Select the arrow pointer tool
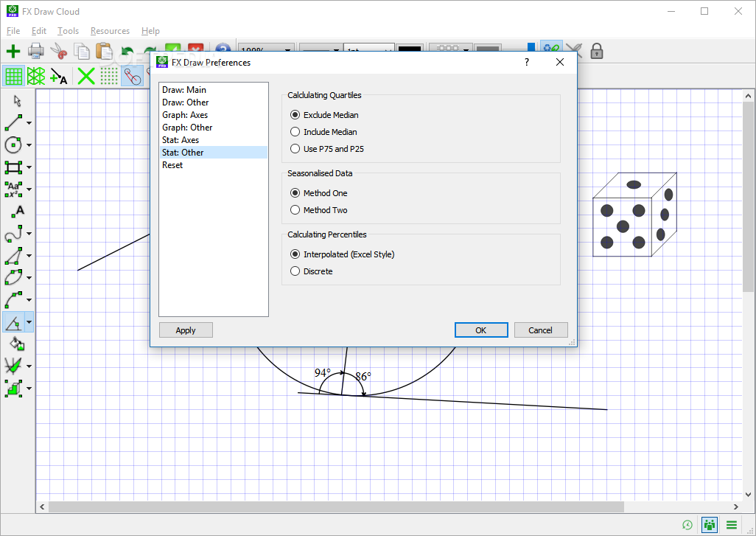The width and height of the screenshot is (756, 536). [x=18, y=101]
